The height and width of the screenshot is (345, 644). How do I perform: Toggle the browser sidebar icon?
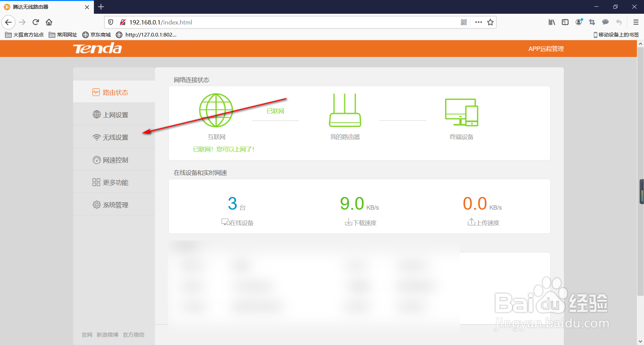click(x=565, y=22)
